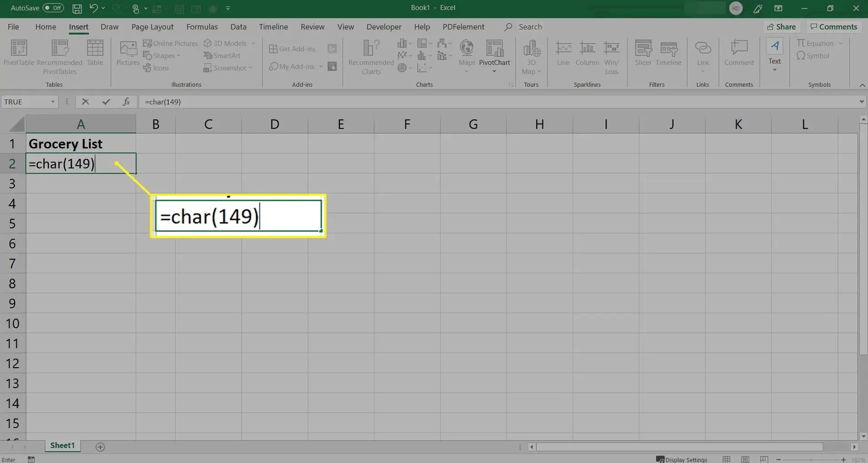Click the Share button
This screenshot has width=868, height=463.
781,27
